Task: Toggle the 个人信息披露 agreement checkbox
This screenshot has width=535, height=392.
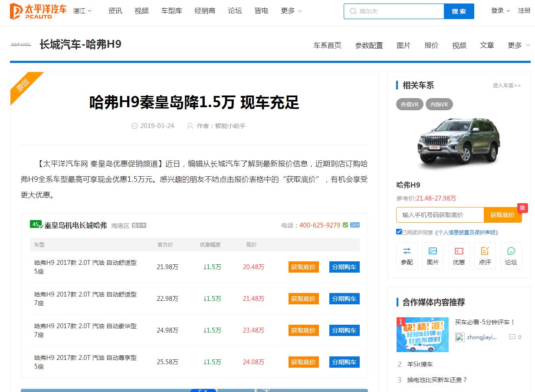Action: pyautogui.click(x=399, y=232)
